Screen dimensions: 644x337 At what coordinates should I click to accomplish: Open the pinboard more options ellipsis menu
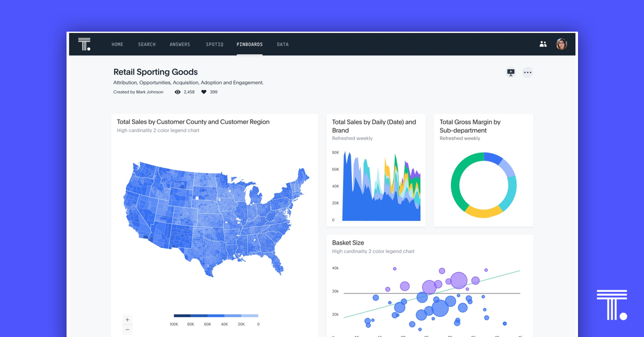pyautogui.click(x=528, y=72)
